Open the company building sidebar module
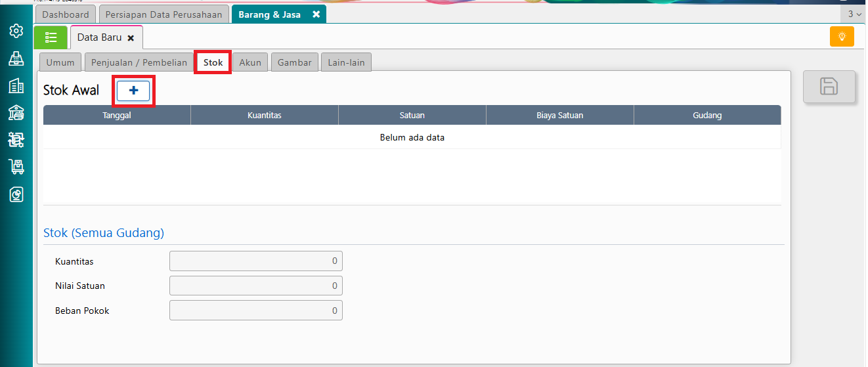Viewport: 868px width, 367px height. pyautogui.click(x=16, y=85)
